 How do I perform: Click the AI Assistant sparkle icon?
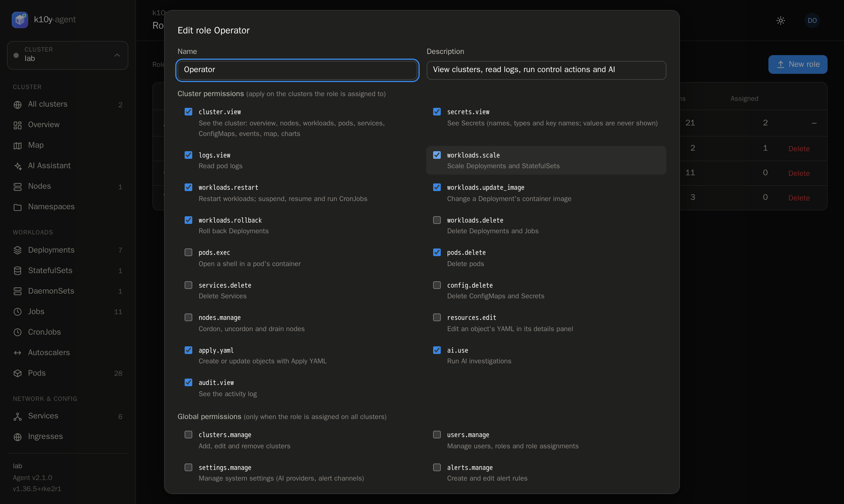18,166
